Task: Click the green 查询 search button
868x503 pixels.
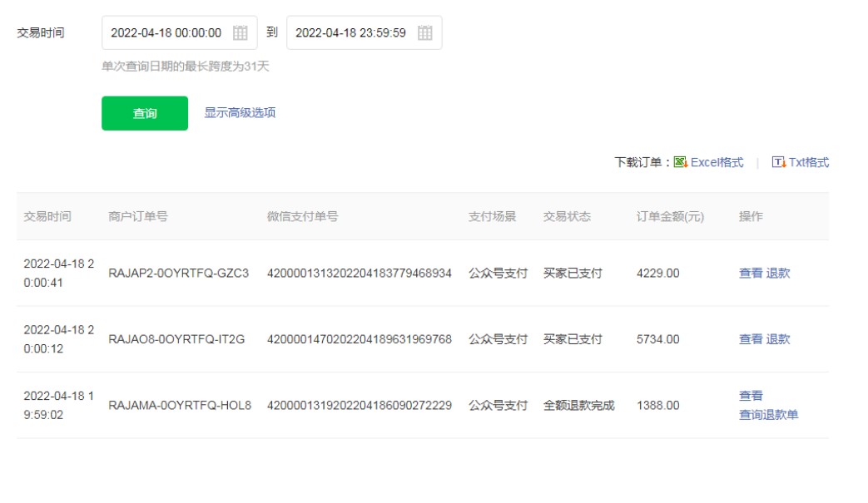Action: coord(145,114)
